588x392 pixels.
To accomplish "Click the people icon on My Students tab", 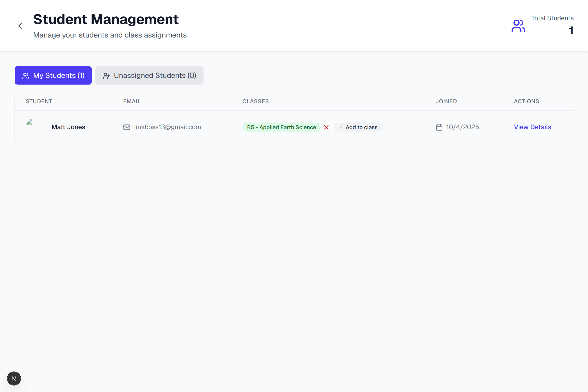I will (x=26, y=75).
